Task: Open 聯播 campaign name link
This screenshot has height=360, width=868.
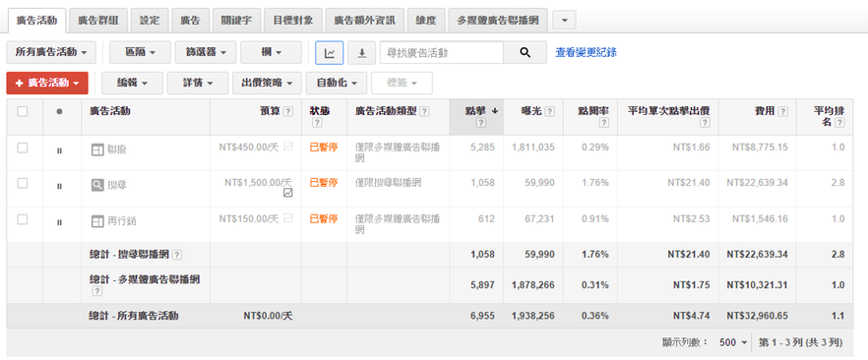Action: (x=117, y=150)
